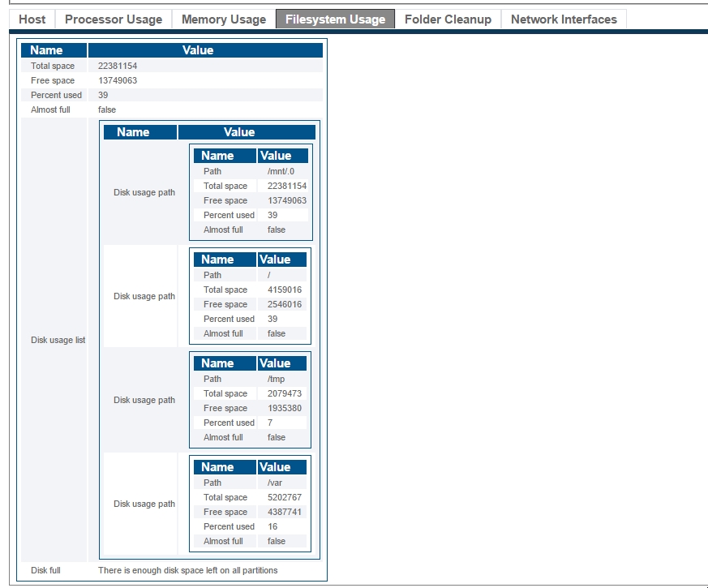Switch to the Processor Usage tab

tap(114, 19)
